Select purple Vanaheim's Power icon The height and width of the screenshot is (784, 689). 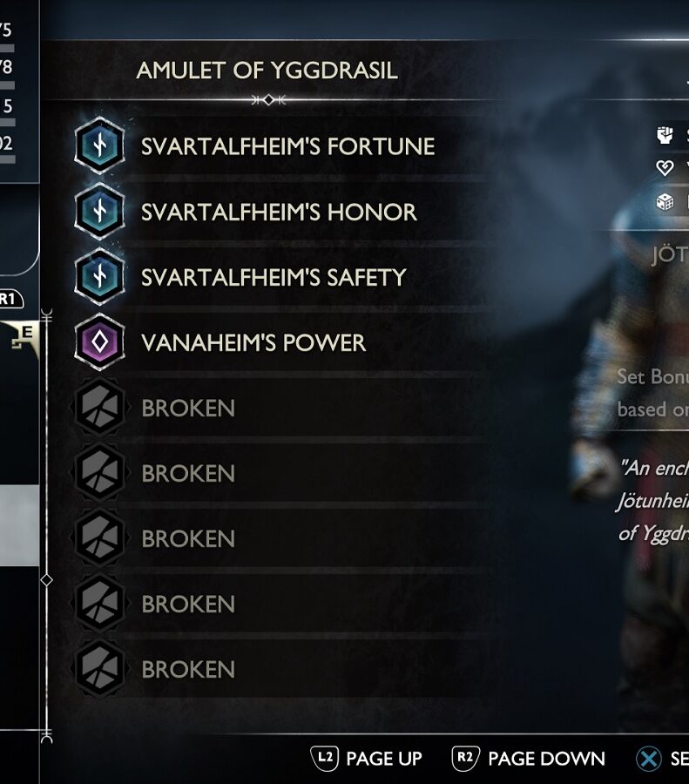(99, 342)
